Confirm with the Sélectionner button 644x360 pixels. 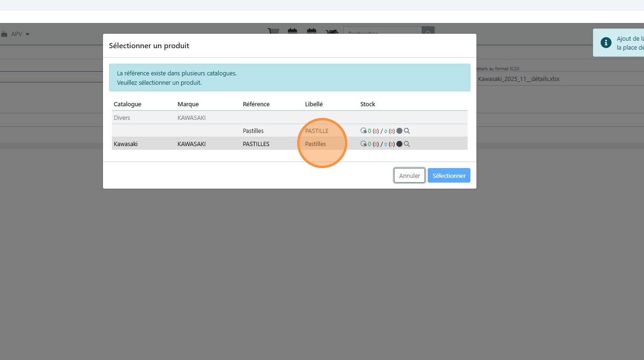pyautogui.click(x=449, y=176)
